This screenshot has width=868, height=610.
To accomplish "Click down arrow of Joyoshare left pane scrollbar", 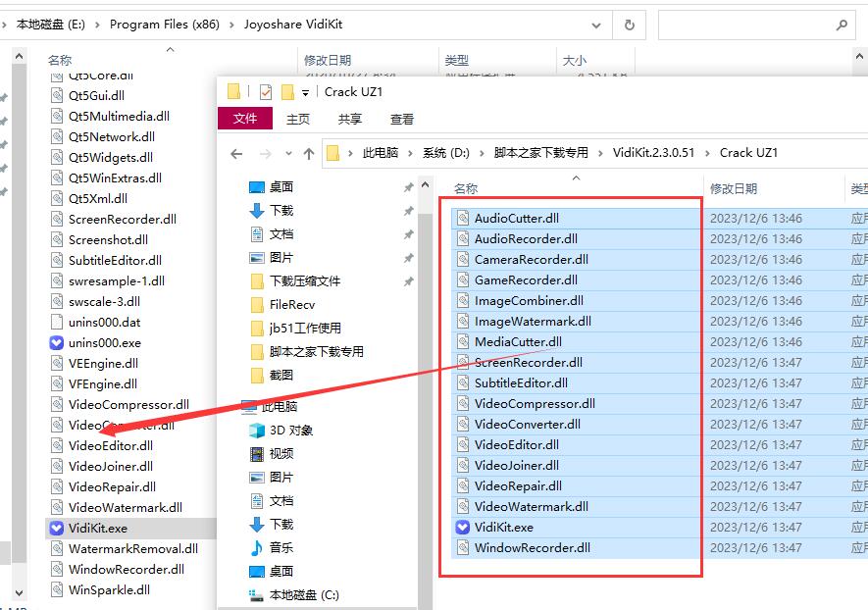I will (x=19, y=593).
